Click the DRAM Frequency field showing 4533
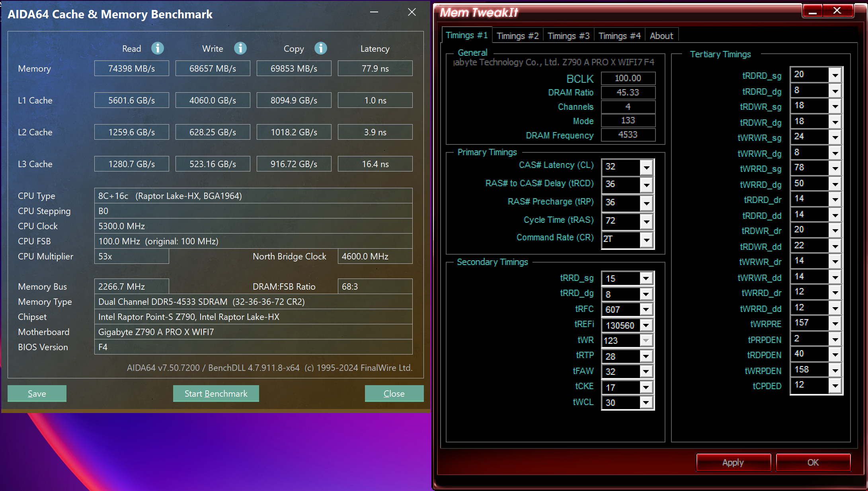 pos(628,135)
